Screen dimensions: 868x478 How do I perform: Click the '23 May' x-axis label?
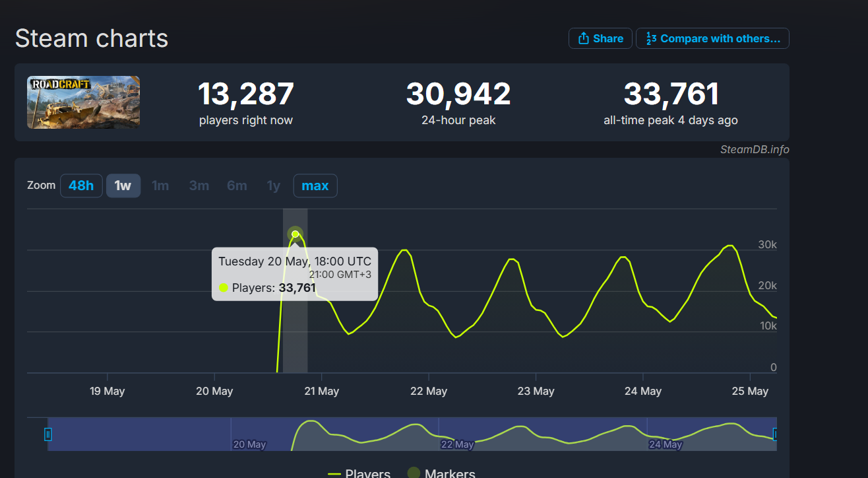coord(536,391)
